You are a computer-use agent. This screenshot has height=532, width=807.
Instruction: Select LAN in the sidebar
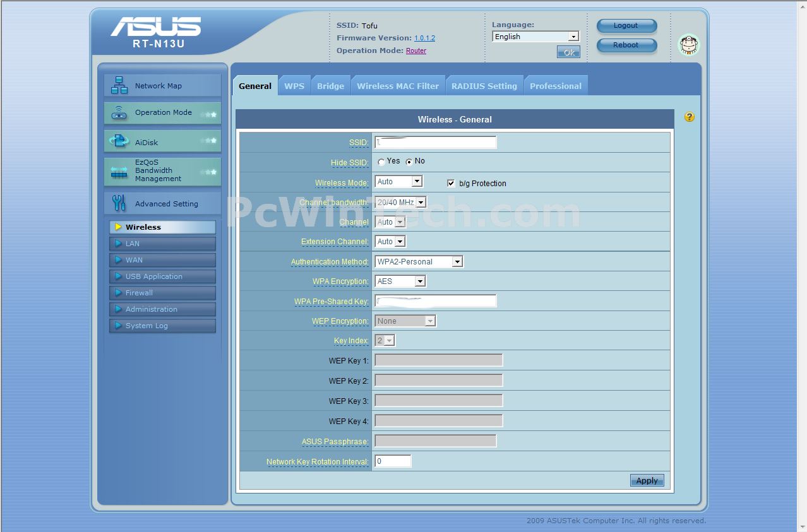click(162, 244)
